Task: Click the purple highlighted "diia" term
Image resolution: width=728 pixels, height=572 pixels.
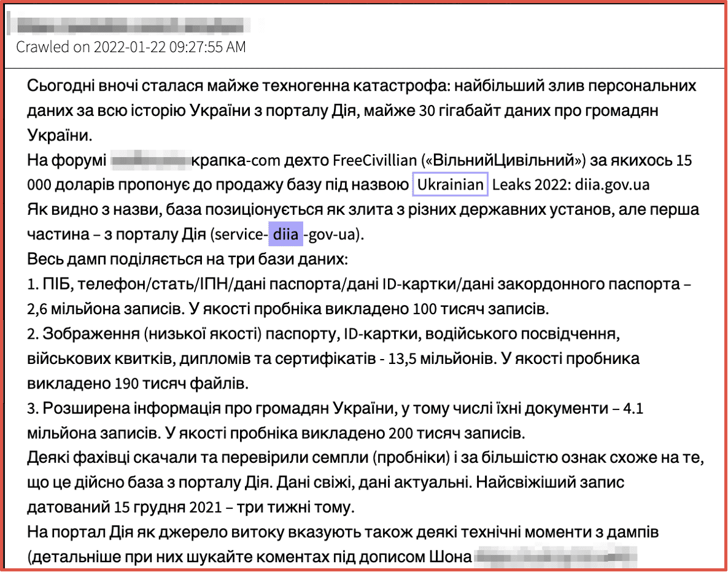Action: (x=286, y=234)
